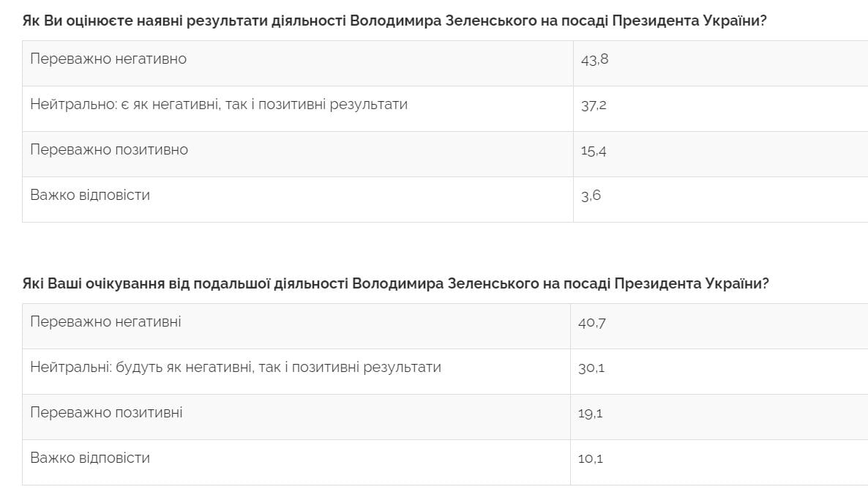
Task: Click the value 37,2
Action: pyautogui.click(x=594, y=105)
